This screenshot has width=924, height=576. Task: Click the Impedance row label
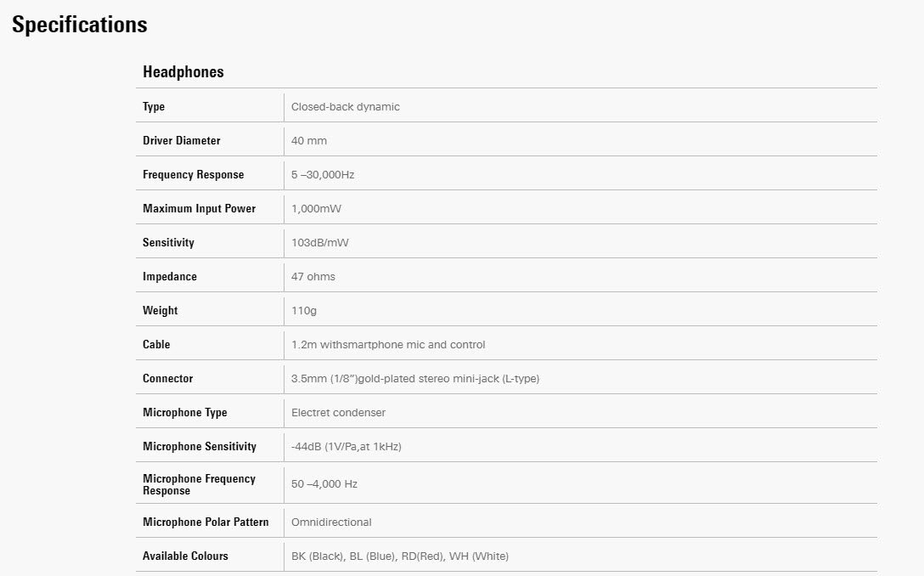point(169,277)
